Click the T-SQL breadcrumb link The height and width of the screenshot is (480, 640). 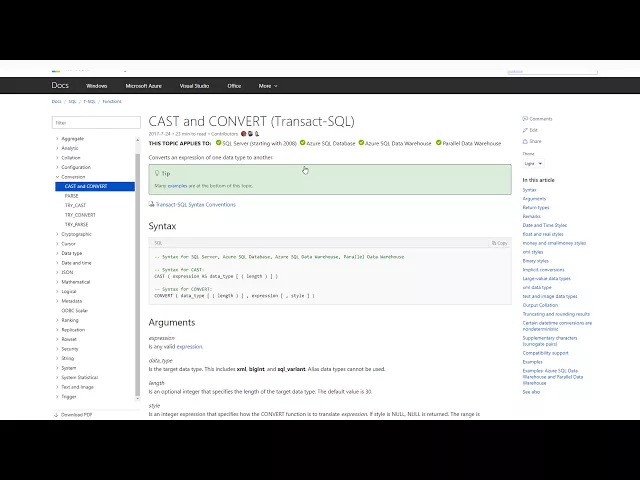89,102
